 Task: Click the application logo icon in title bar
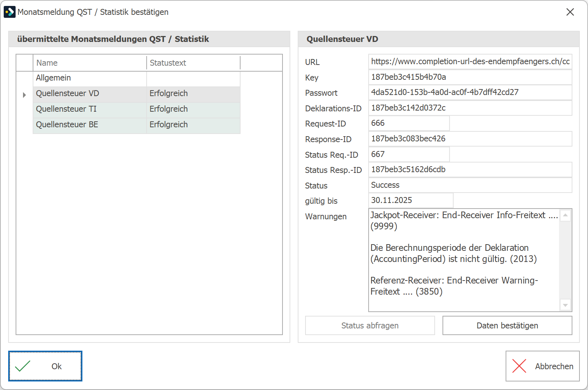(x=10, y=12)
